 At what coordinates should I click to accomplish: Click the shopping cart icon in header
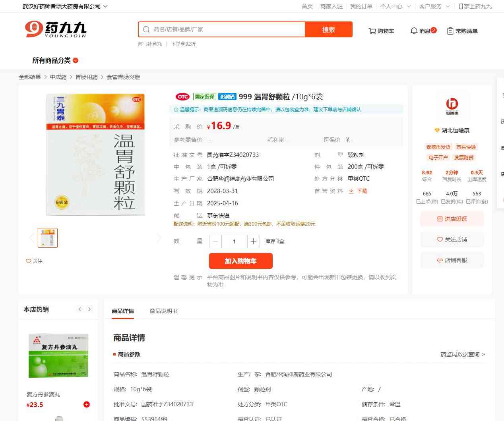372,31
